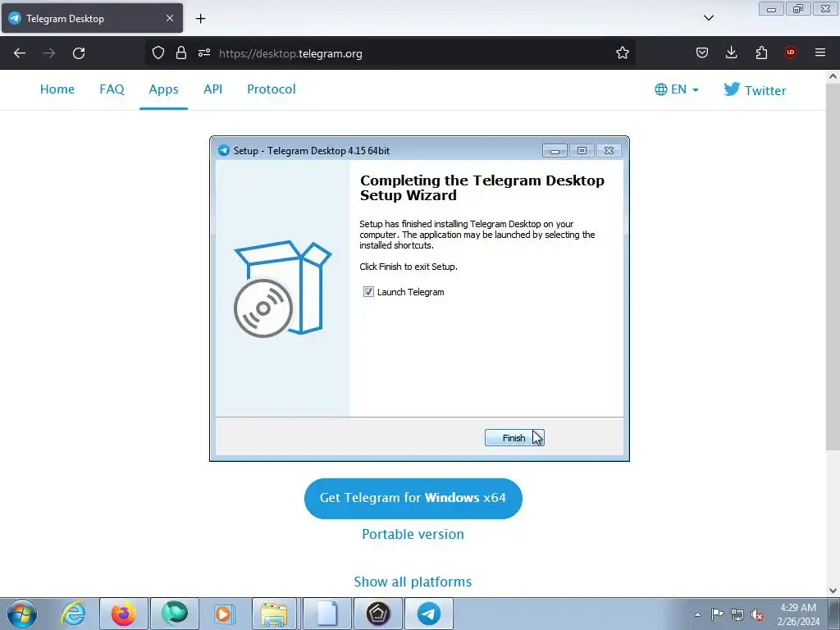Open the Protocol navigation item
This screenshot has height=630, width=840.
pyautogui.click(x=271, y=89)
